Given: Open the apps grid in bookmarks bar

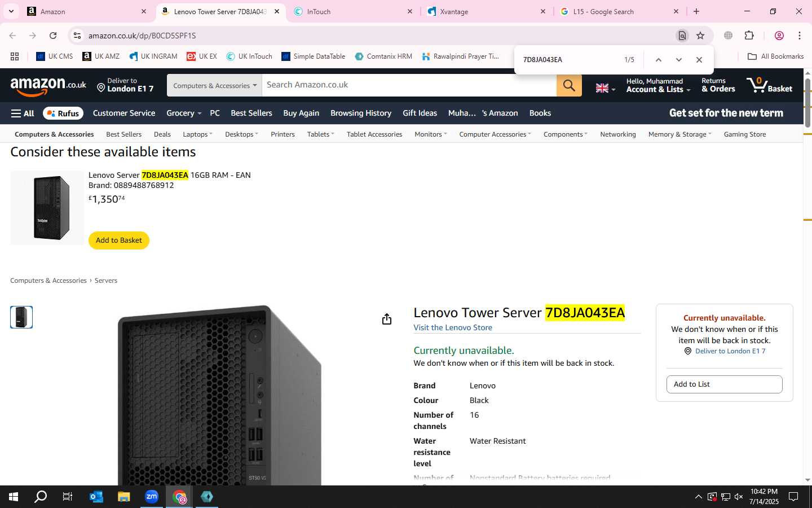Looking at the screenshot, I should pyautogui.click(x=15, y=56).
